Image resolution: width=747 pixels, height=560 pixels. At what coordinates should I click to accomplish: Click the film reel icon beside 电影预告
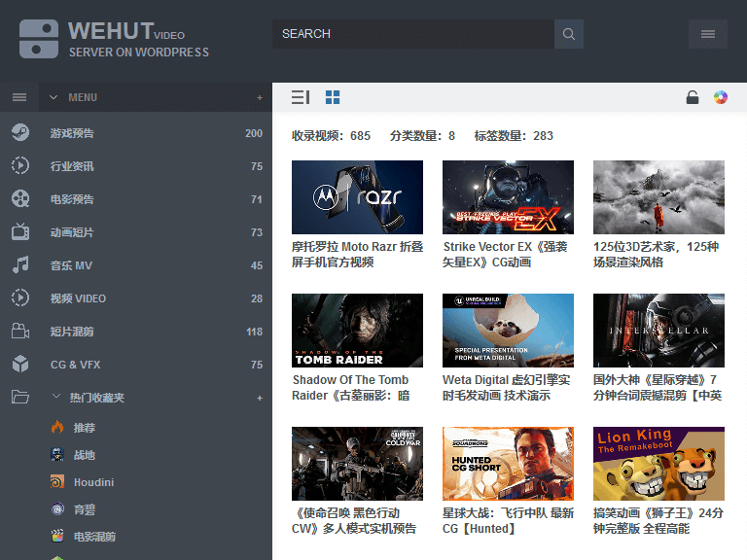[20, 198]
